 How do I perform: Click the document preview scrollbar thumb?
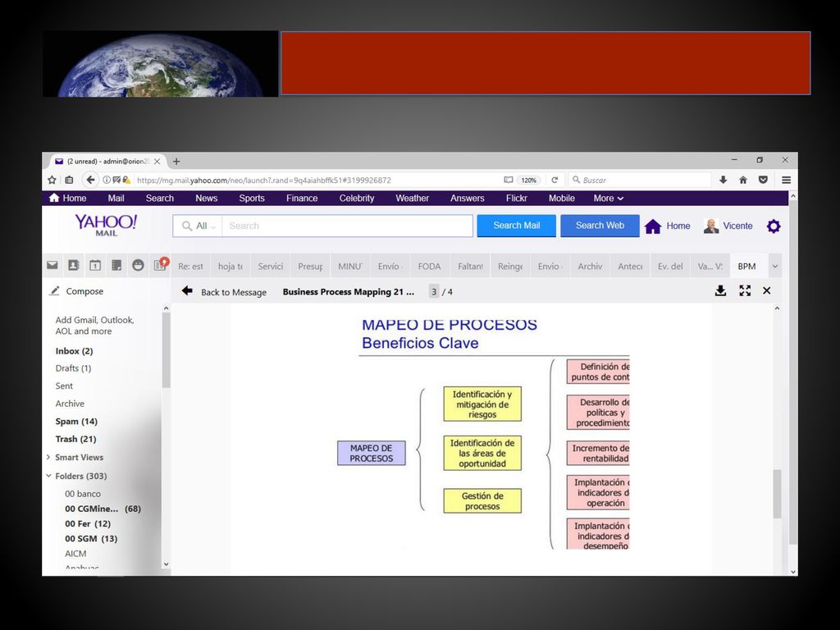pos(778,493)
